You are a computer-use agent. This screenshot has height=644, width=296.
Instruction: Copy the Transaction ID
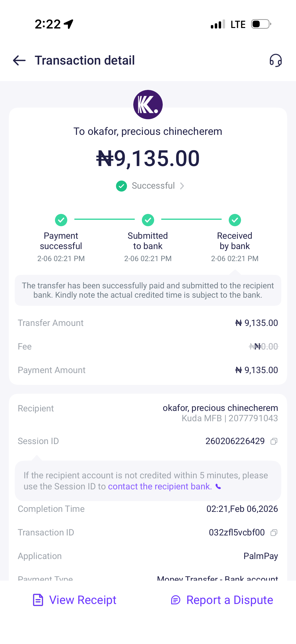click(x=274, y=532)
